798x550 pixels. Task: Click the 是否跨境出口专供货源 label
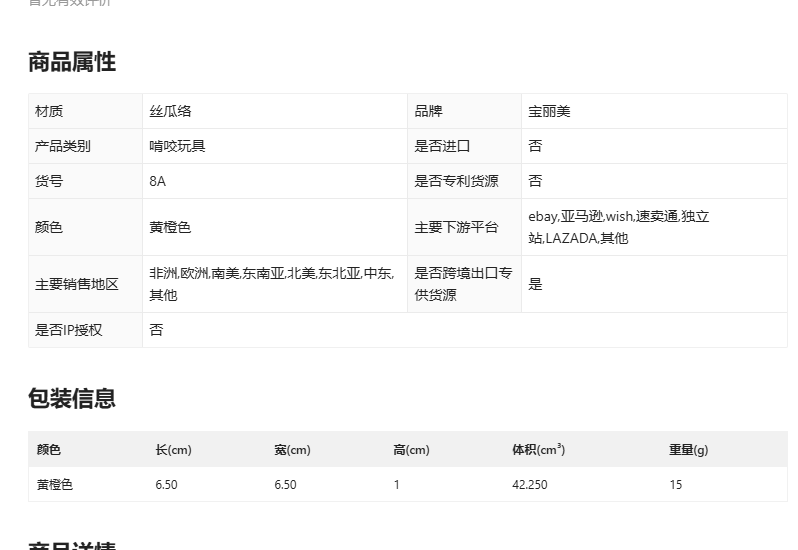(x=463, y=284)
